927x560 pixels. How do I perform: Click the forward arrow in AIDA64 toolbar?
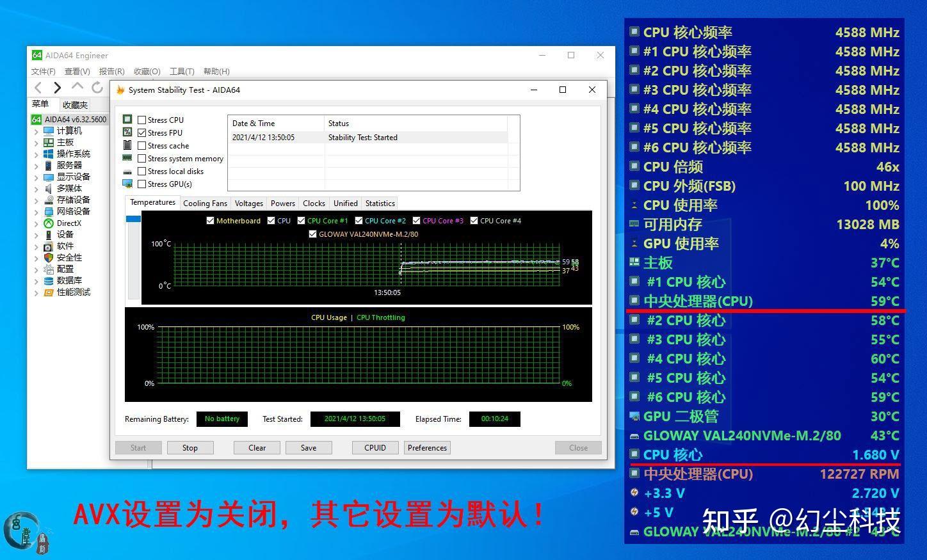tap(58, 88)
